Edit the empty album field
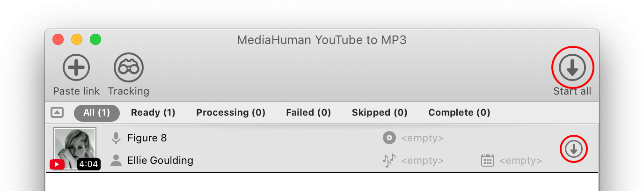Viewport: 644px width, 191px height. click(x=423, y=138)
